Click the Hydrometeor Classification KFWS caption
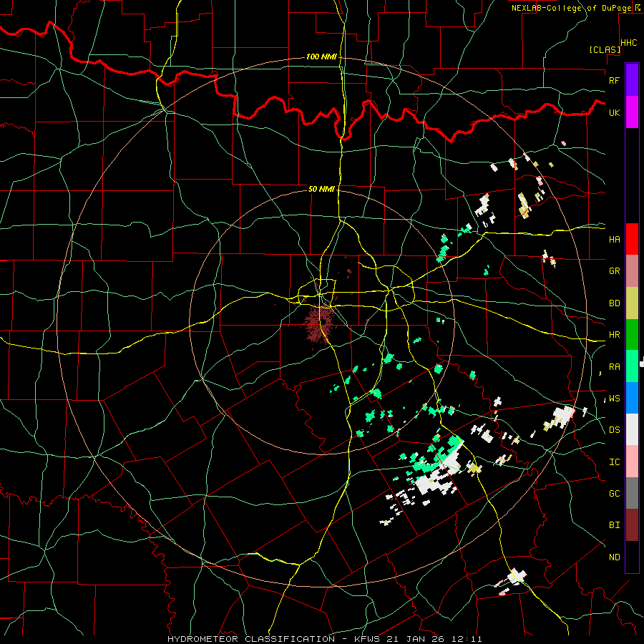 324,639
